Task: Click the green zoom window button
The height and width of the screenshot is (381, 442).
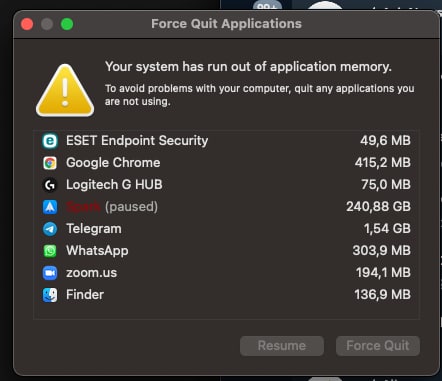Action: 67,24
